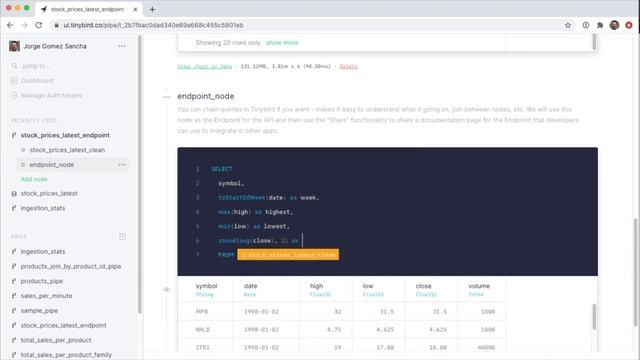Open the extensions puzzle icon
The height and width of the screenshot is (360, 640).
coord(600,25)
